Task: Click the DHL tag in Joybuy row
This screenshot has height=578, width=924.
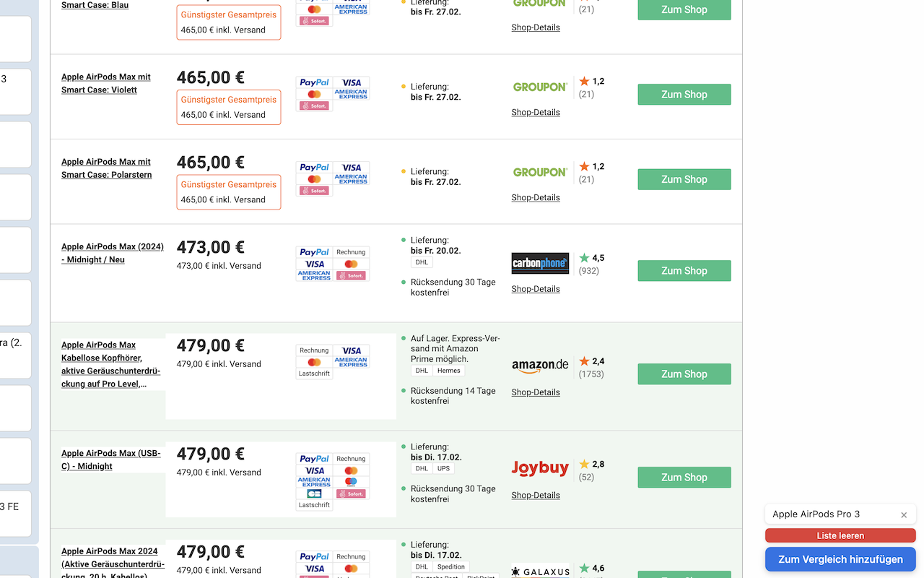Action: pyautogui.click(x=422, y=468)
